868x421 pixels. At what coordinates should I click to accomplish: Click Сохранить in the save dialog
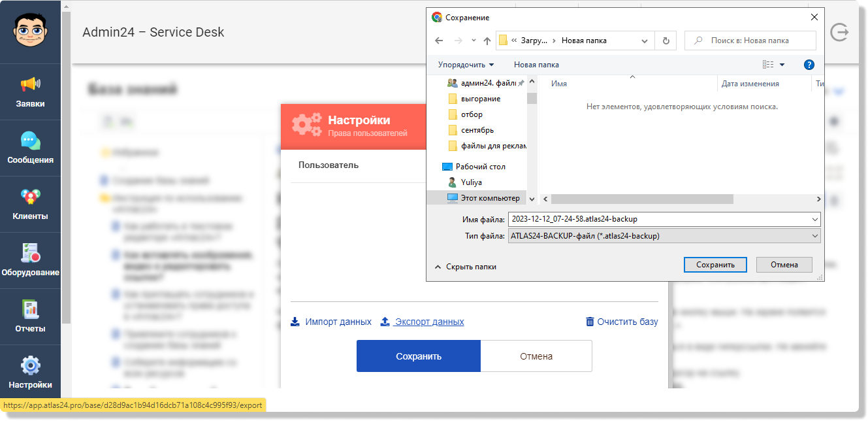click(715, 265)
